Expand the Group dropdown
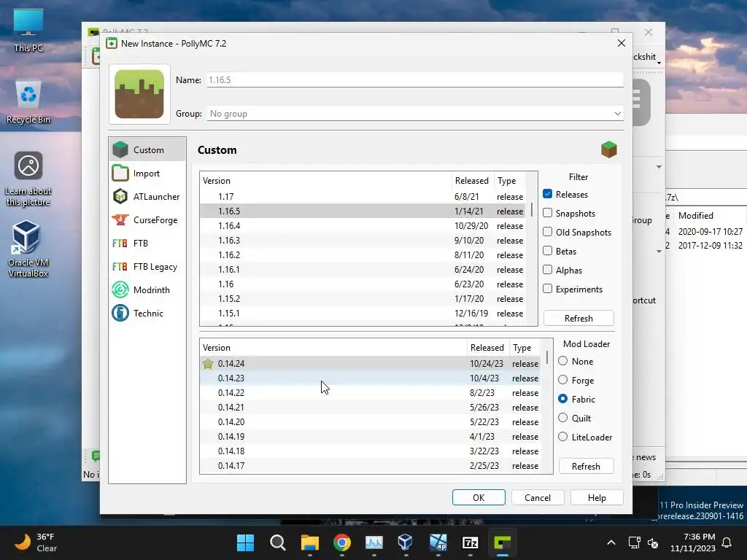Screen dimensions: 747x560 pos(617,113)
